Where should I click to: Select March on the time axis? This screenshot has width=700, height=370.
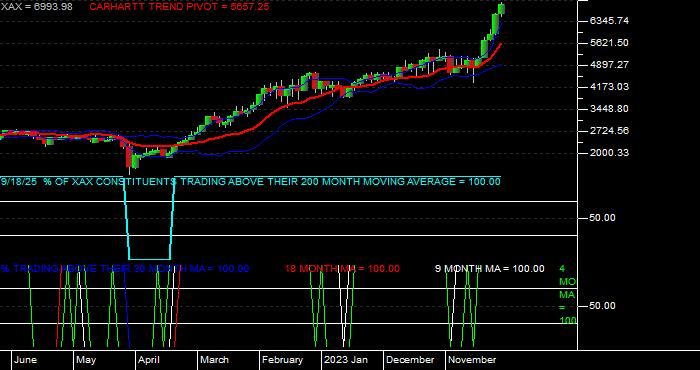pos(214,360)
